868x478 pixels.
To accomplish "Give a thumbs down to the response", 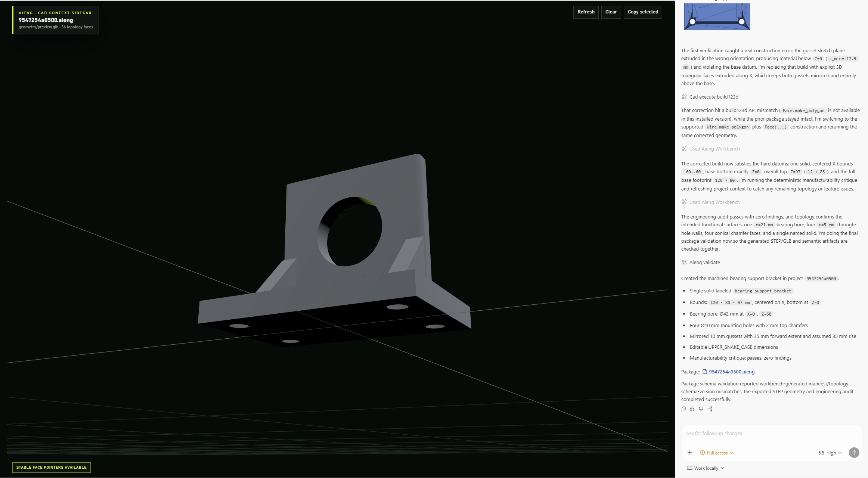I will point(701,409).
